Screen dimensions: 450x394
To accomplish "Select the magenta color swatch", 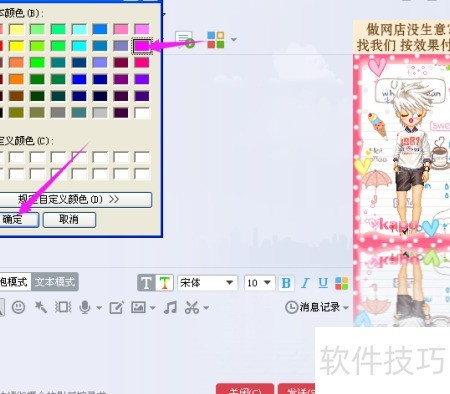I will point(142,46).
